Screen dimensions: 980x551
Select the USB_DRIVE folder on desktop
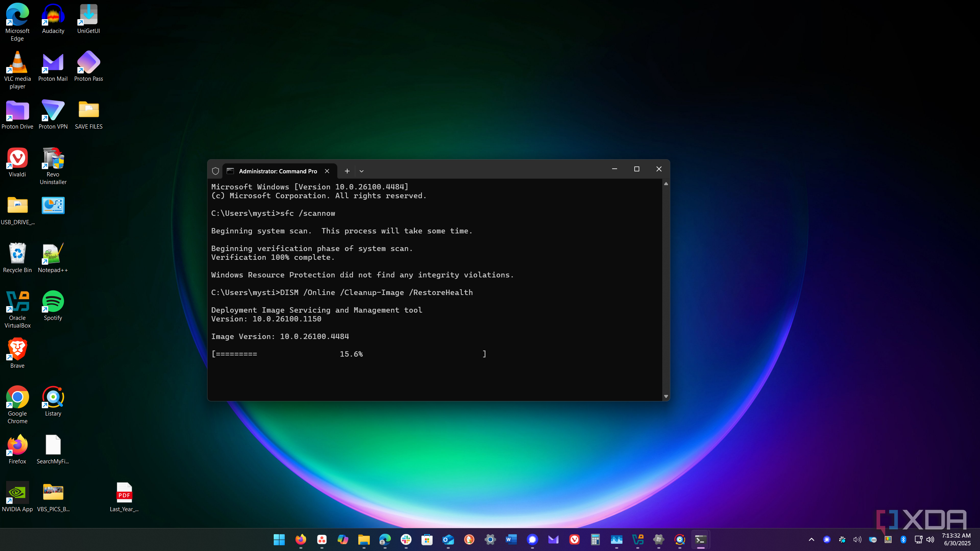[x=17, y=210]
